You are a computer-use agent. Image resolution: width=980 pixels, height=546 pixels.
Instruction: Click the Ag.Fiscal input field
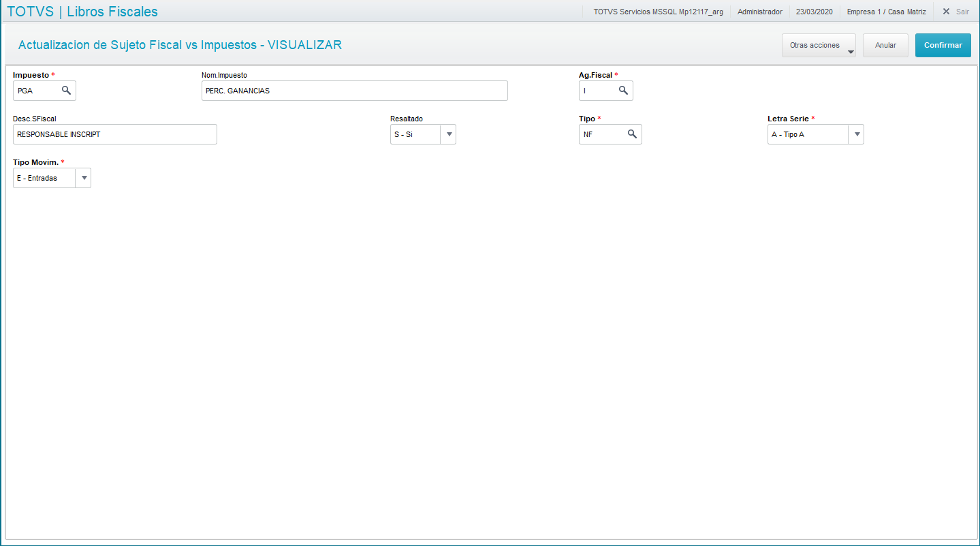pos(605,91)
